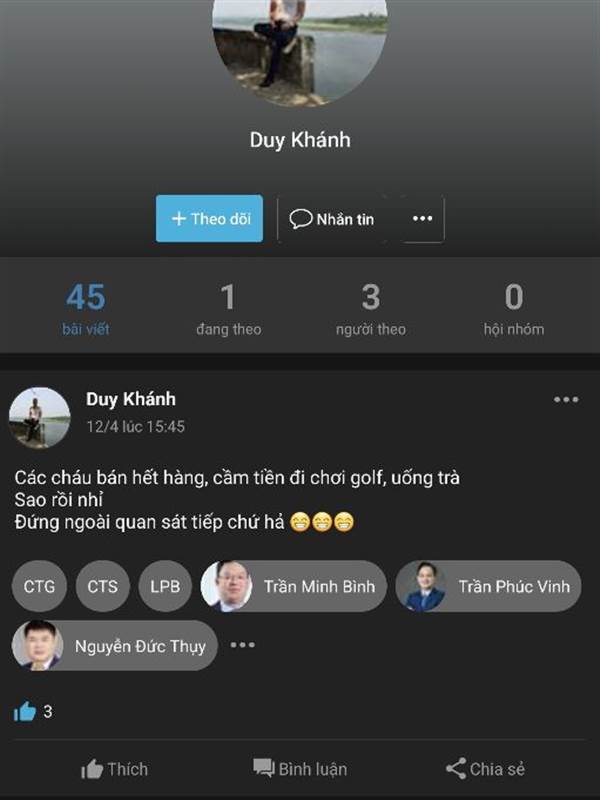Viewport: 600px width, 800px height.
Task: Open Nguyễn Đức Thụy tagged profile
Action: [115, 645]
